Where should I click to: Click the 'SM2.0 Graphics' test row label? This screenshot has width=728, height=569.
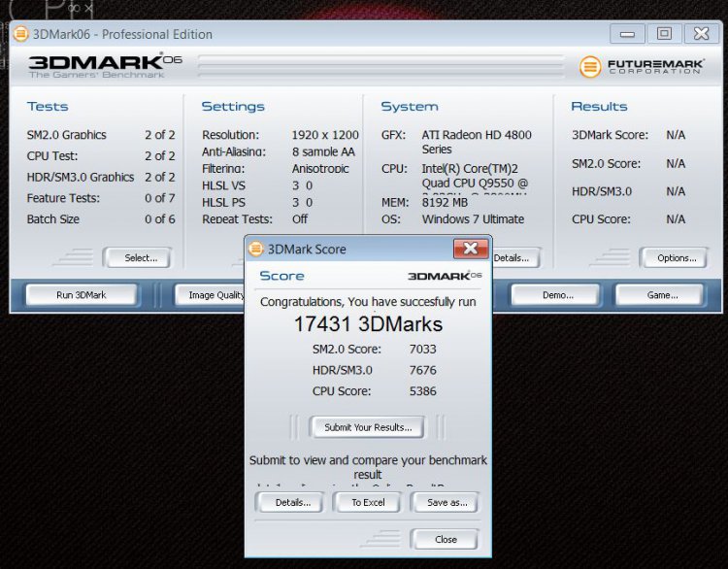click(66, 135)
